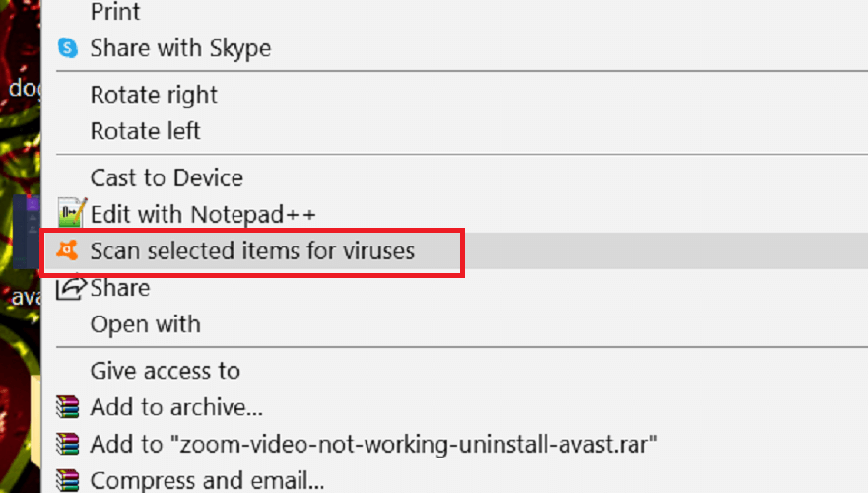868x493 pixels.
Task: Select Rotate right
Action: pyautogui.click(x=154, y=95)
